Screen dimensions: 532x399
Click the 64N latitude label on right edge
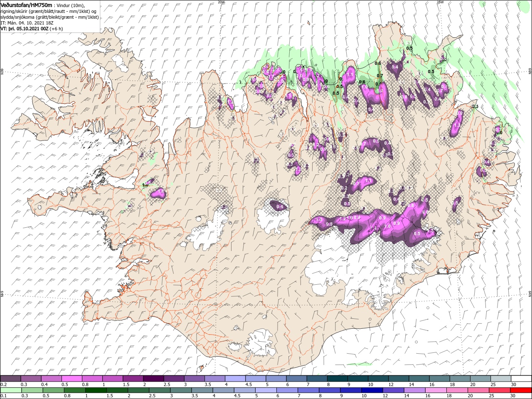pyautogui.click(x=530, y=293)
